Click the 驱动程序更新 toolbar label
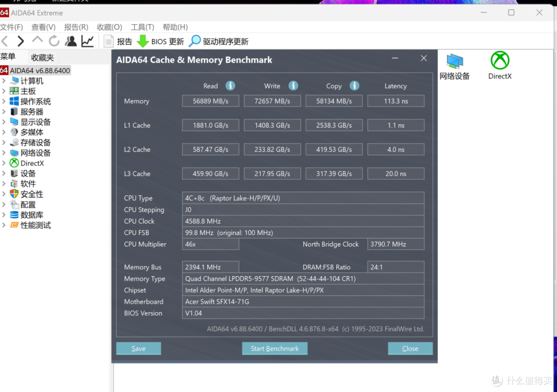 (225, 42)
